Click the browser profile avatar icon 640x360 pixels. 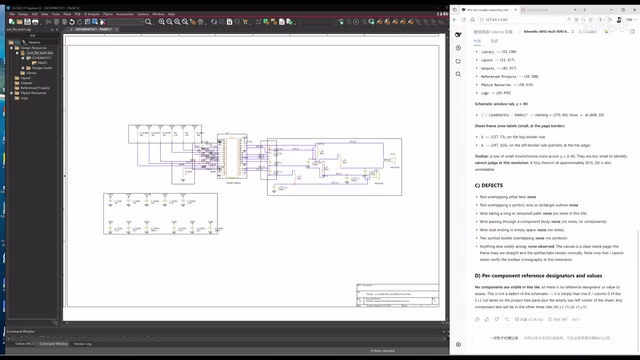tap(619, 20)
